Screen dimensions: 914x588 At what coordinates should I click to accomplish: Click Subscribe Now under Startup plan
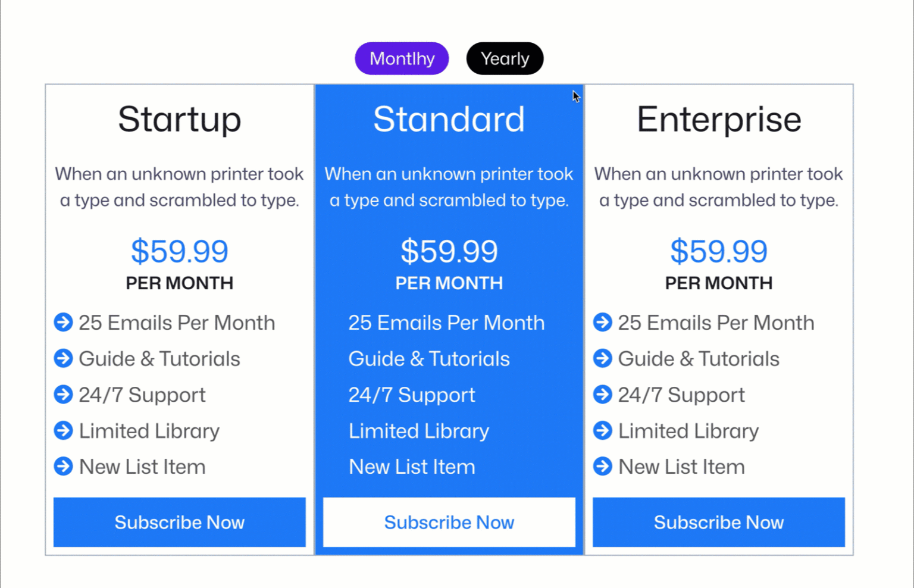[x=180, y=522]
